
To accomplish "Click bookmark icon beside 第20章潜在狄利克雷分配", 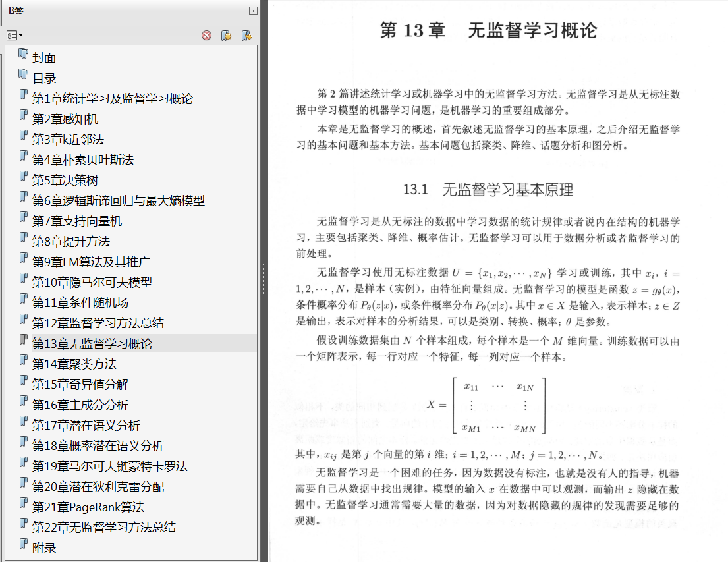I will click(23, 482).
